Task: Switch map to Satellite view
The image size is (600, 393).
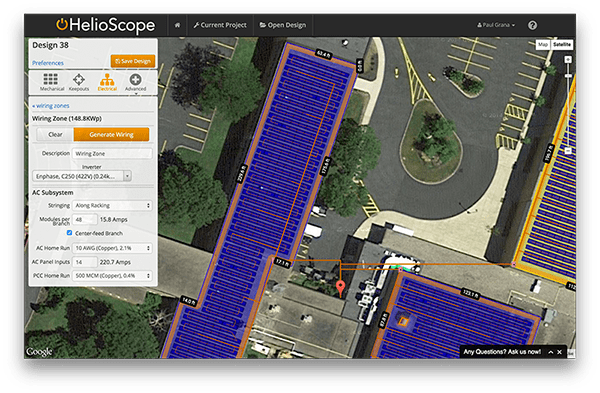Action: pos(562,44)
